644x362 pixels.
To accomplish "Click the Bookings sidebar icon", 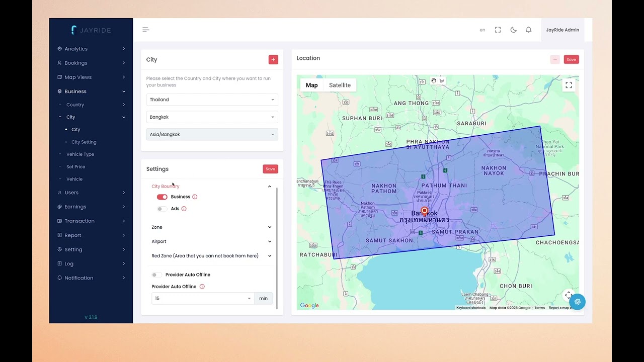I will coord(60,63).
